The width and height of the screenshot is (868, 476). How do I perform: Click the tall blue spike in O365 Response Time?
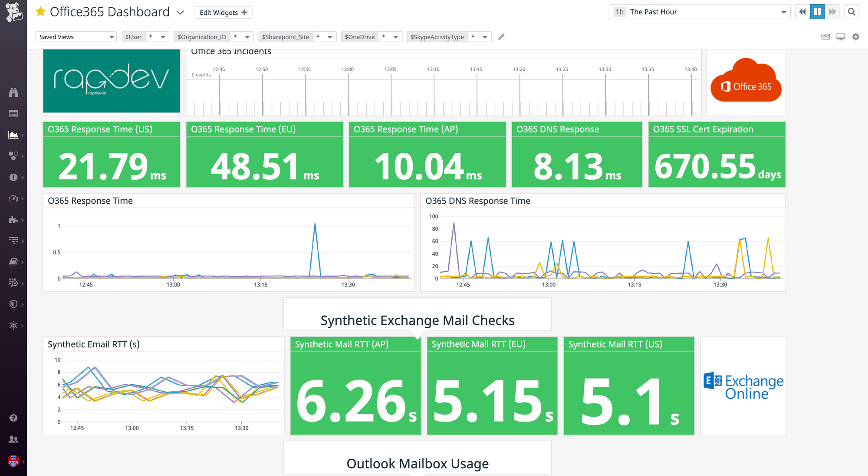coord(315,250)
